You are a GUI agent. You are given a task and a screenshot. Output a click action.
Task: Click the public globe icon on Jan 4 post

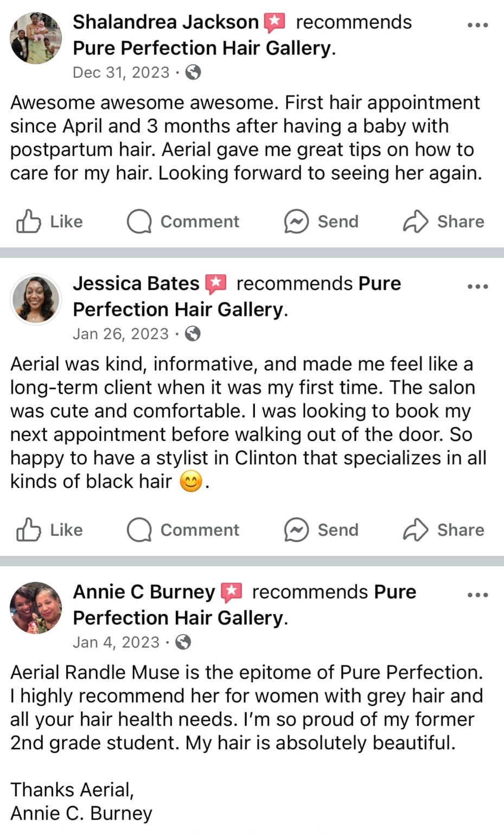click(183, 643)
